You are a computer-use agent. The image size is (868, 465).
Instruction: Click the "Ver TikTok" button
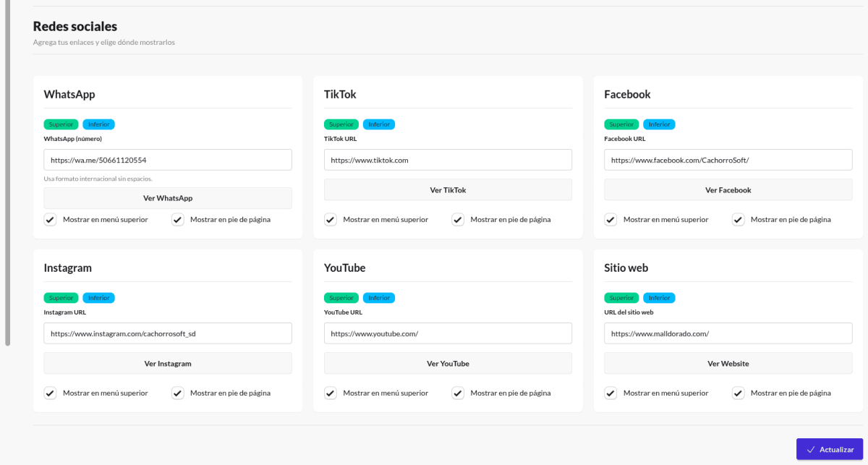(x=448, y=189)
